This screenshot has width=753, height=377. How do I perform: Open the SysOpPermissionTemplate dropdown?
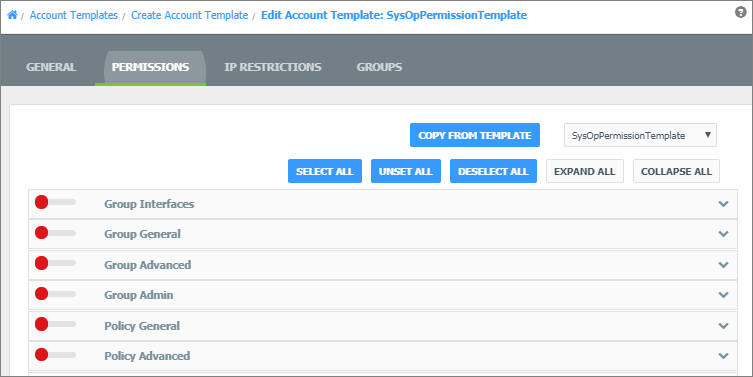pos(640,135)
